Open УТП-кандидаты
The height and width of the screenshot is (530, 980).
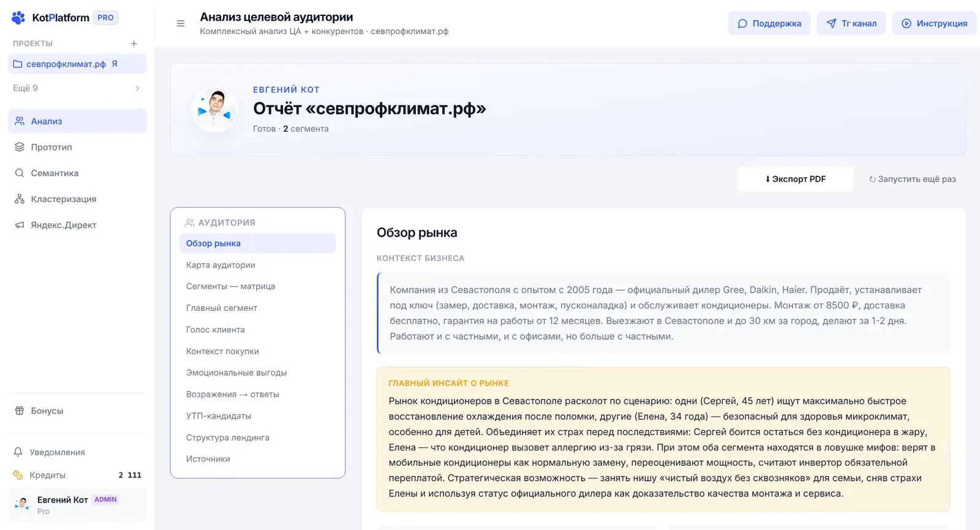pyautogui.click(x=257, y=416)
